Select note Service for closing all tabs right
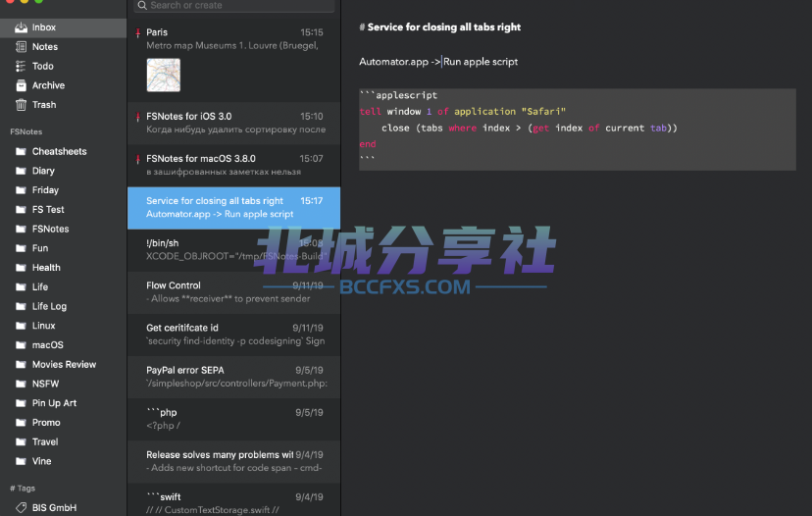This screenshot has width=812, height=516. tap(234, 208)
